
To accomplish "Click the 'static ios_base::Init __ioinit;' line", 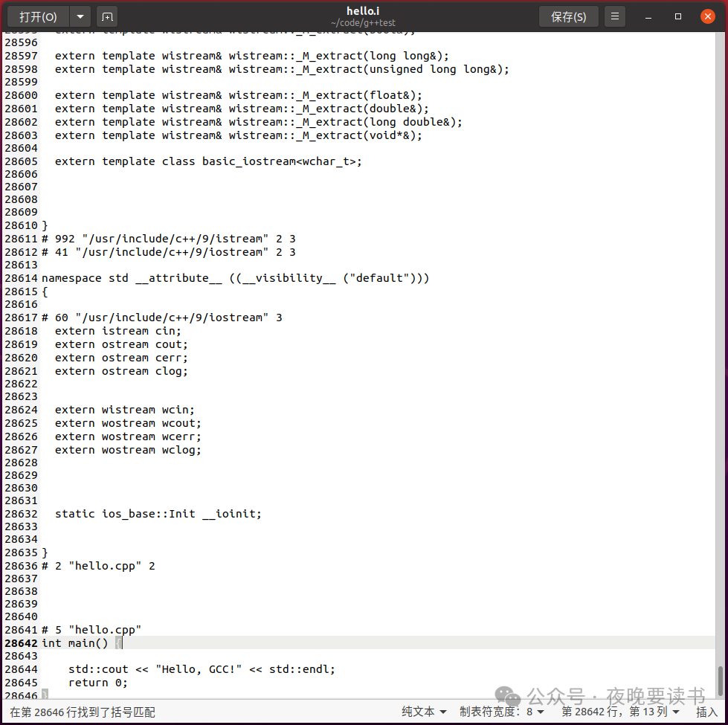I will pos(158,514).
